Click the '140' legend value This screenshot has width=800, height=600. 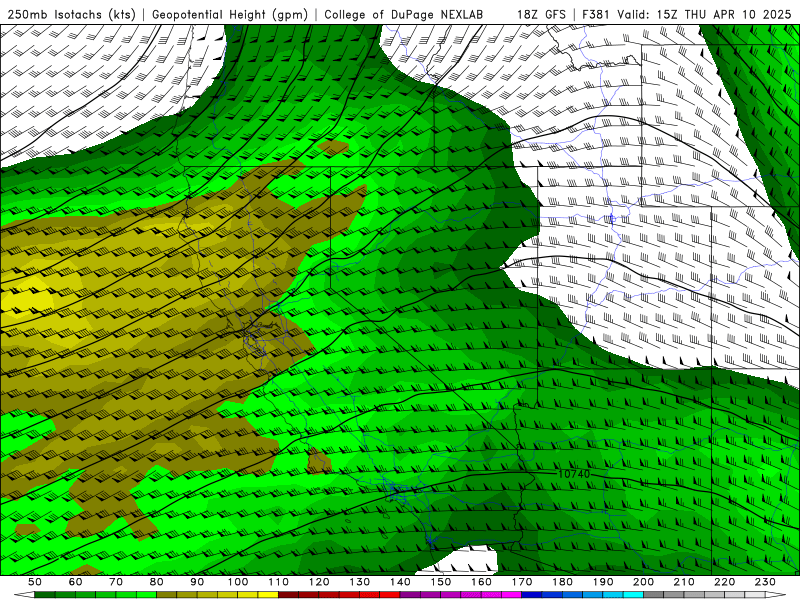[401, 582]
